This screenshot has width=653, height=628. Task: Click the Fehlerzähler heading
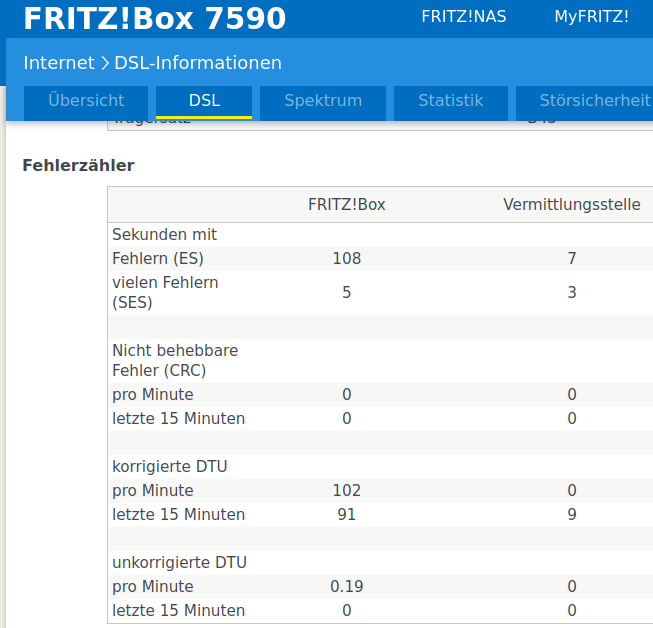(x=78, y=165)
